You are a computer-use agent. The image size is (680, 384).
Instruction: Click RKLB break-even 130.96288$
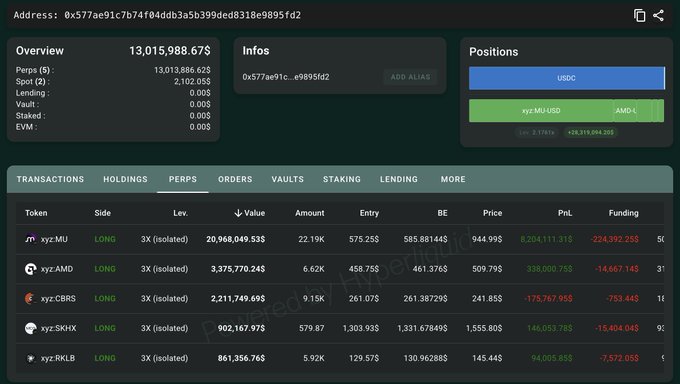click(425, 358)
